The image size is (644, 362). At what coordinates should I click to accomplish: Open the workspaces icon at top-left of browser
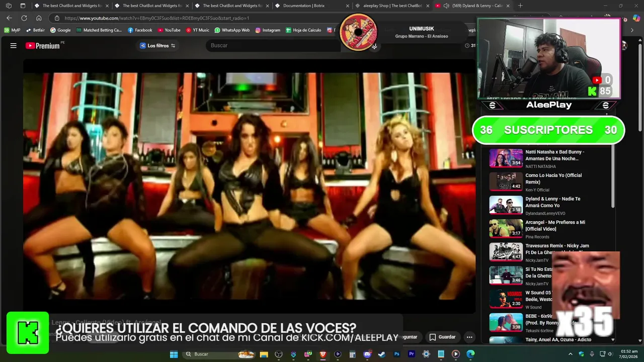[9, 6]
